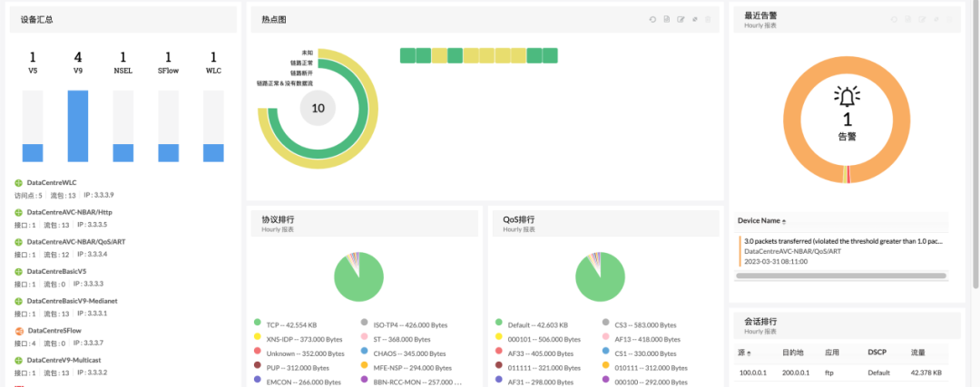Viewport: 980px width, 387px height.
Task: Click last green heatmap square
Action: [550, 55]
